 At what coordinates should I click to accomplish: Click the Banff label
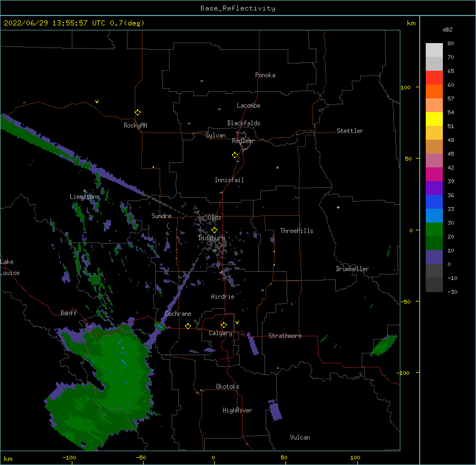click(x=68, y=313)
